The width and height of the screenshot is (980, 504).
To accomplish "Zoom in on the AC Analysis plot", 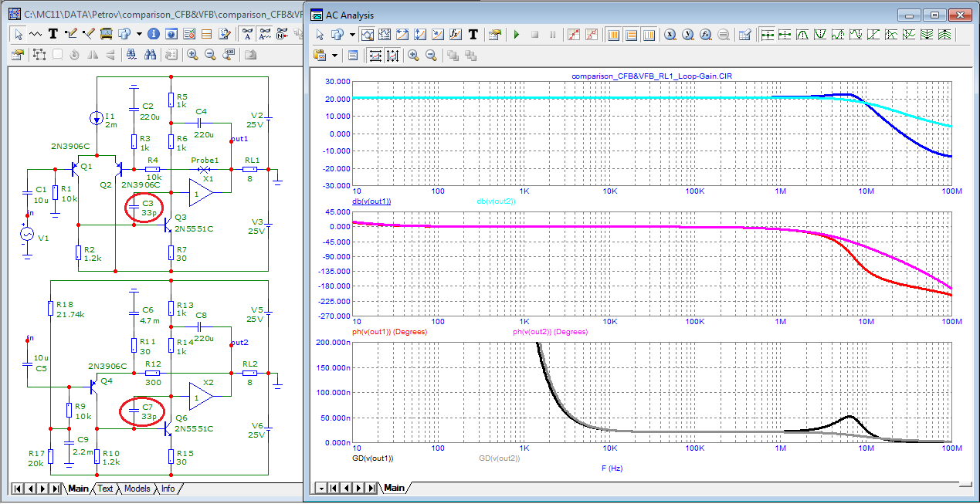I will point(414,56).
